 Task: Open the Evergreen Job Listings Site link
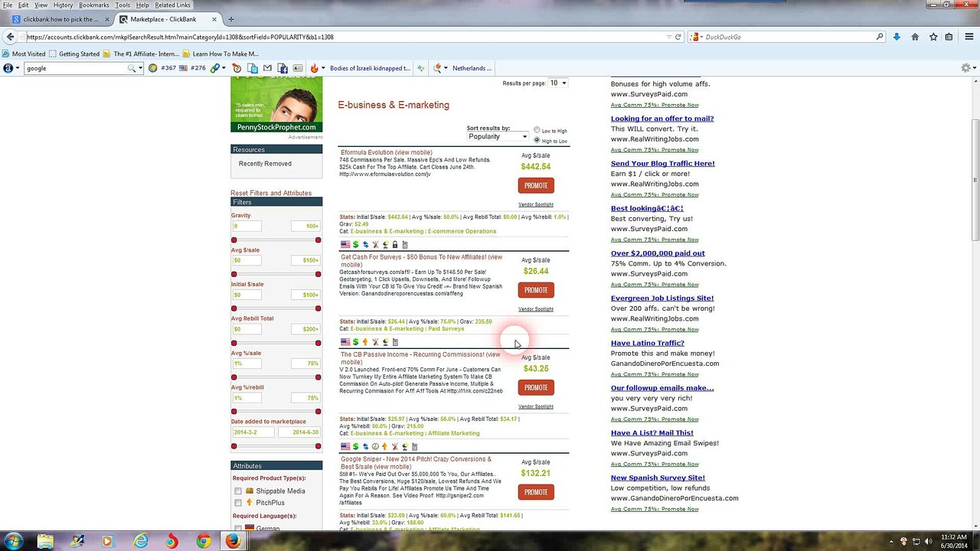(662, 298)
